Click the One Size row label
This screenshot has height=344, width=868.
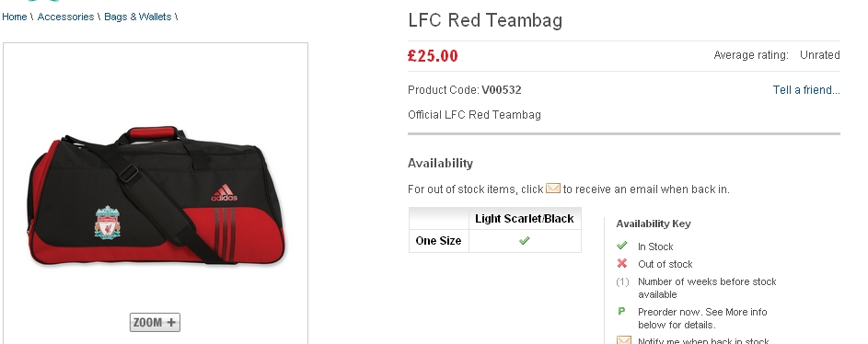pyautogui.click(x=438, y=241)
